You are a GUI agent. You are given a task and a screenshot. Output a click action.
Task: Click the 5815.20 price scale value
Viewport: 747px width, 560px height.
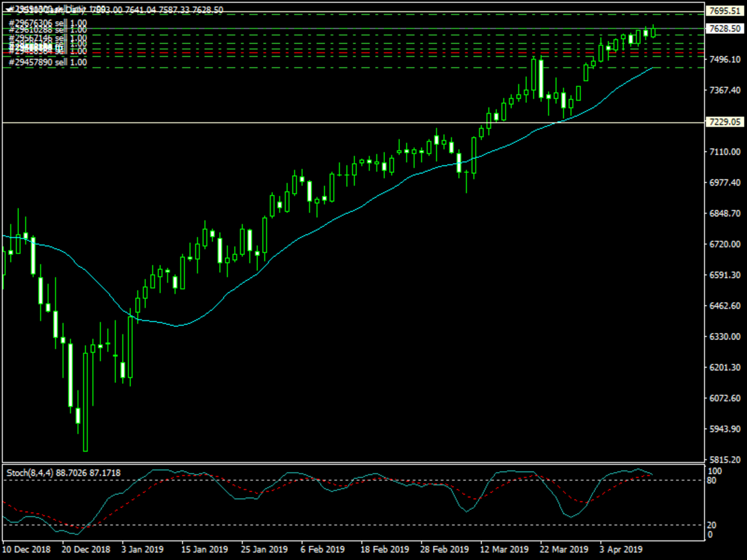(725, 459)
